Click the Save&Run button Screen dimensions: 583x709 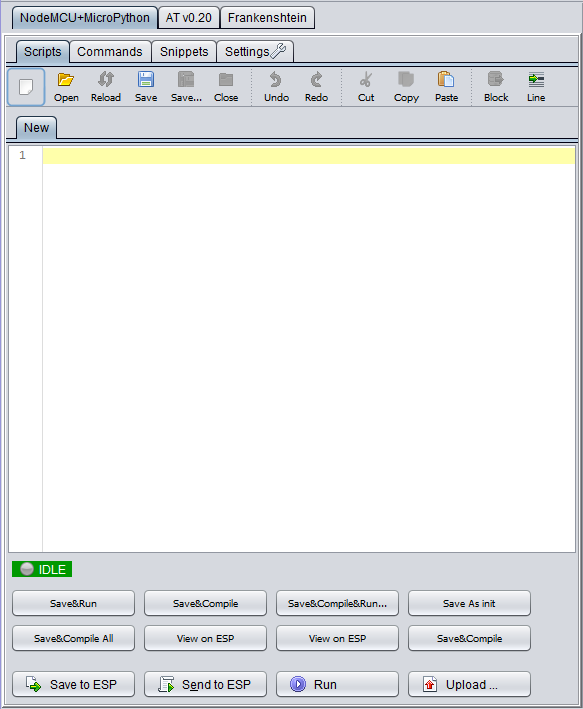[73, 603]
